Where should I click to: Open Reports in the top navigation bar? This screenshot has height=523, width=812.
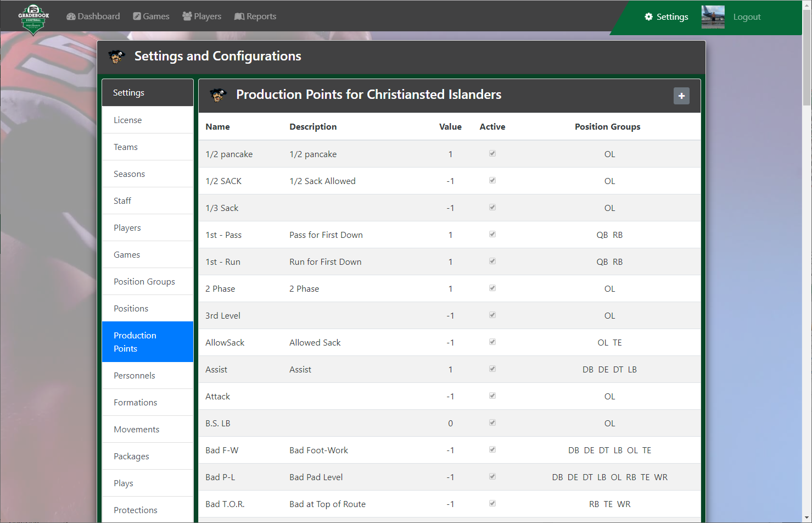click(255, 16)
